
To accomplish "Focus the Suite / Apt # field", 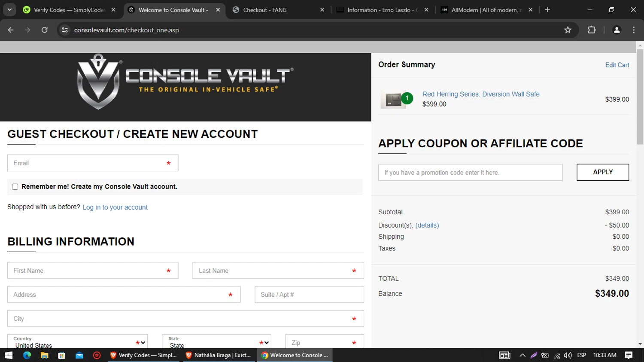I will 309,295.
